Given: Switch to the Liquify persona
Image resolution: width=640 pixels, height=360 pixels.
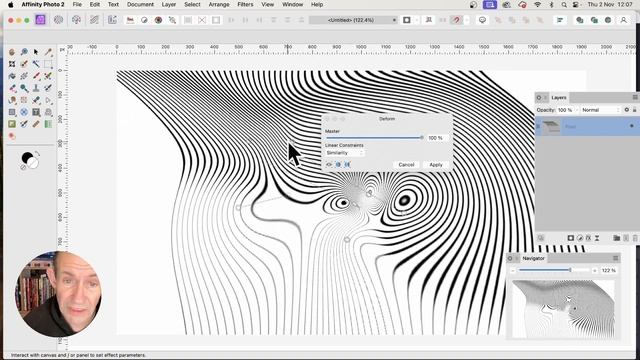Looking at the screenshot, I should pos(58,20).
